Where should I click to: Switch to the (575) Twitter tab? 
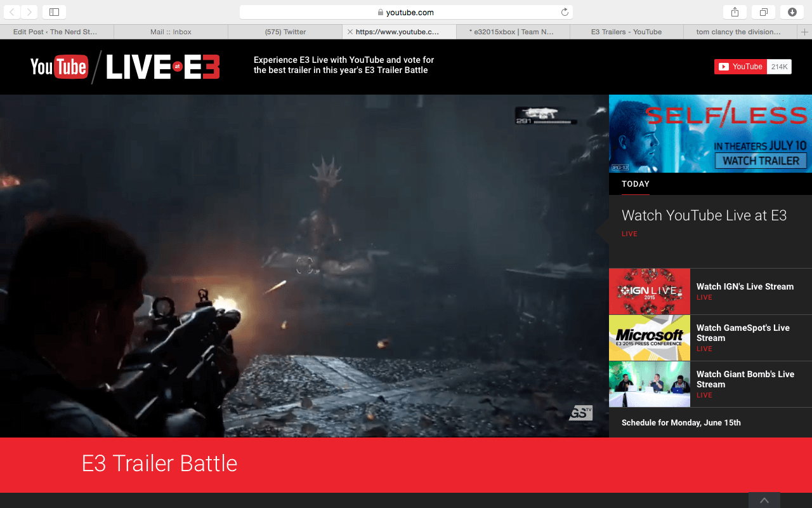click(x=284, y=31)
